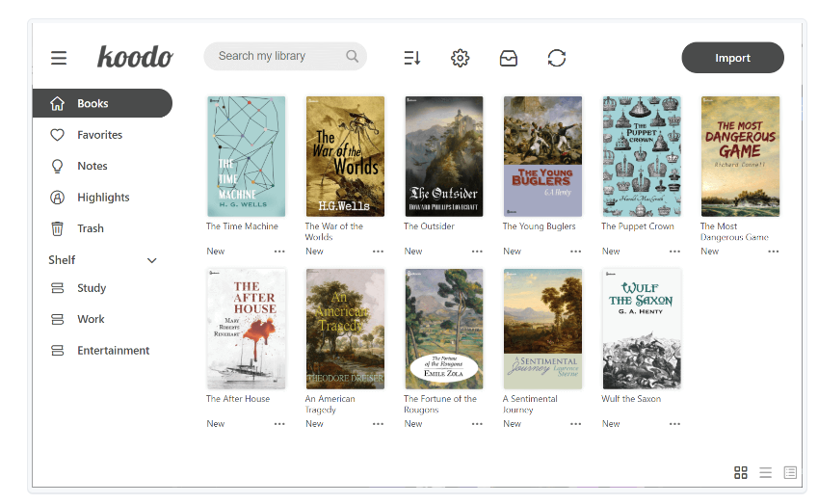Open the settings gear icon
This screenshot has width=818, height=504.
click(460, 58)
